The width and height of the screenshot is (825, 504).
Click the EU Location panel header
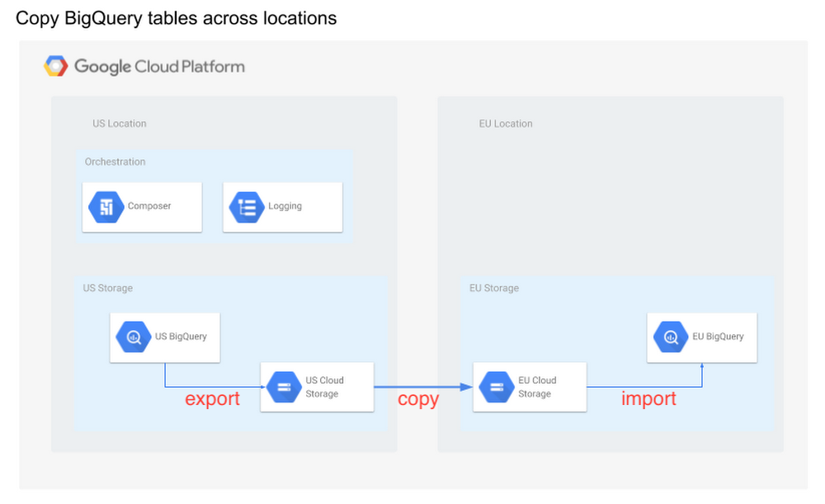click(x=506, y=123)
